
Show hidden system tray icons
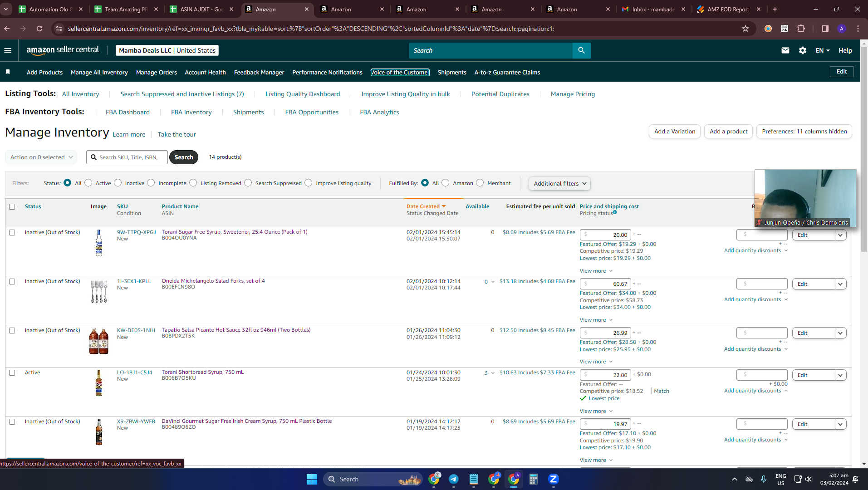[734, 479]
